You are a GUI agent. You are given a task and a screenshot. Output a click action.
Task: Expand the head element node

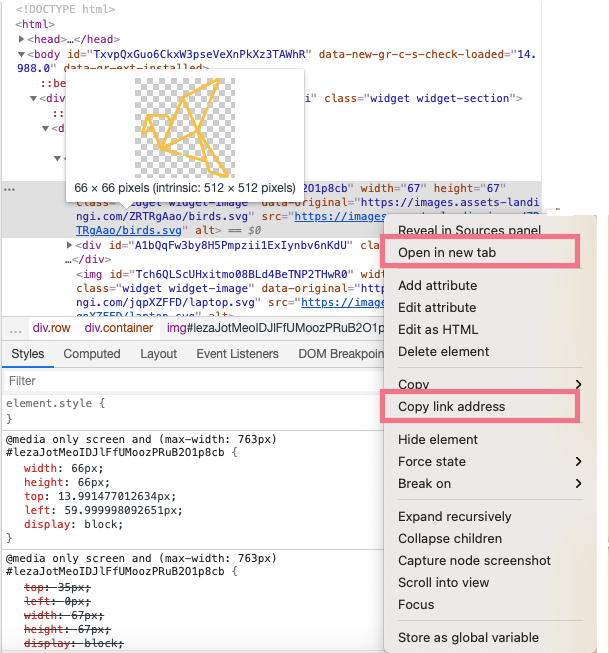point(21,39)
